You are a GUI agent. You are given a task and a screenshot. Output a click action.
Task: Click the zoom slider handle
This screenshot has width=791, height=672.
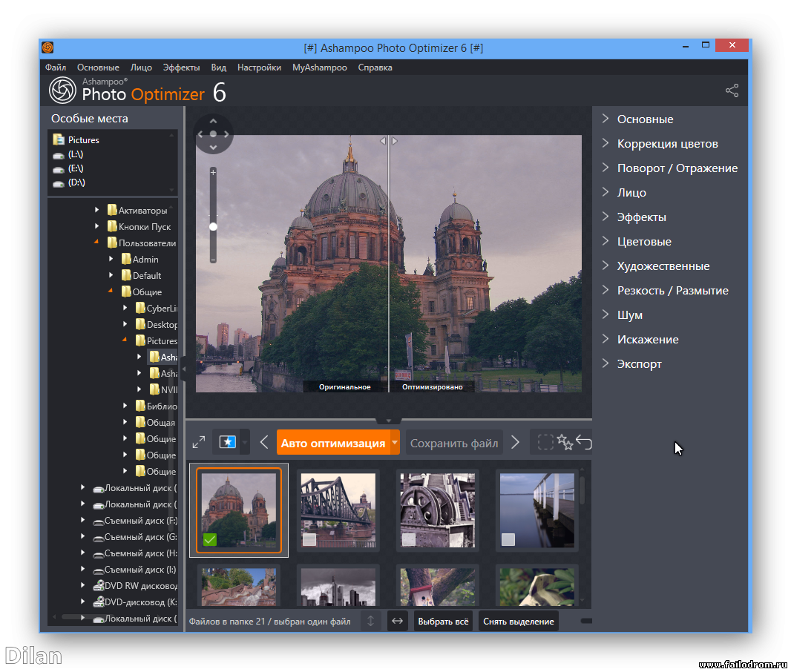[x=214, y=226]
